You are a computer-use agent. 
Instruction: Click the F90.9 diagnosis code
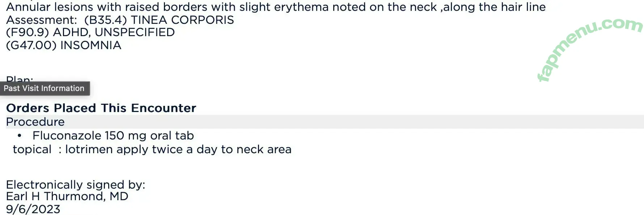[27, 33]
